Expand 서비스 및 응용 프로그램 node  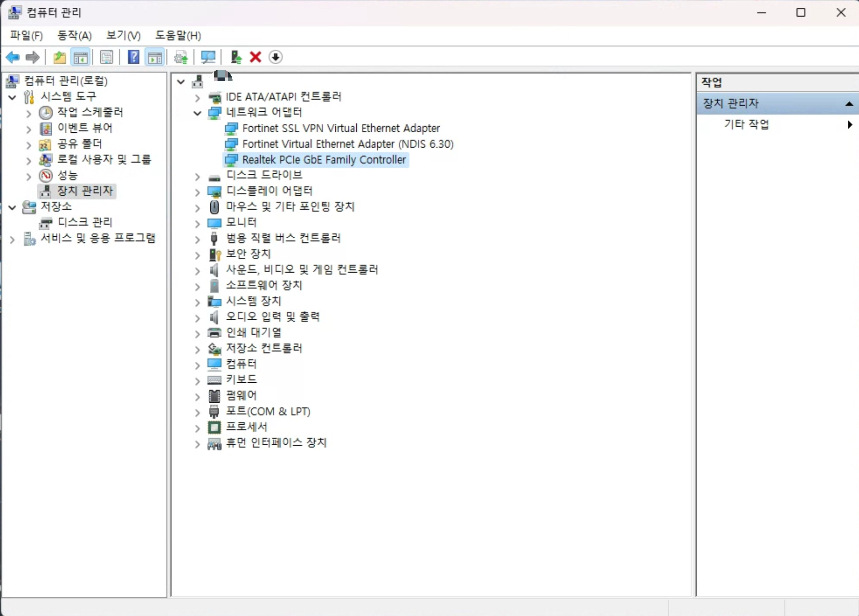point(12,240)
